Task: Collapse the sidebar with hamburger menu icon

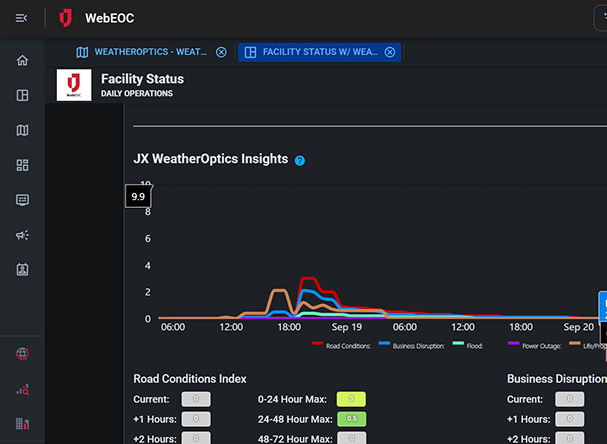Action: coord(22,18)
